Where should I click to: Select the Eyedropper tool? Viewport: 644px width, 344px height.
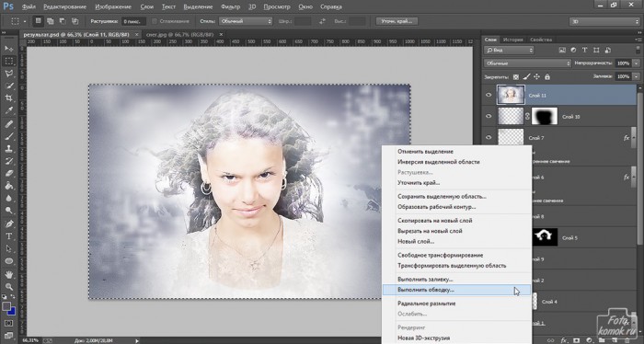pos(8,111)
